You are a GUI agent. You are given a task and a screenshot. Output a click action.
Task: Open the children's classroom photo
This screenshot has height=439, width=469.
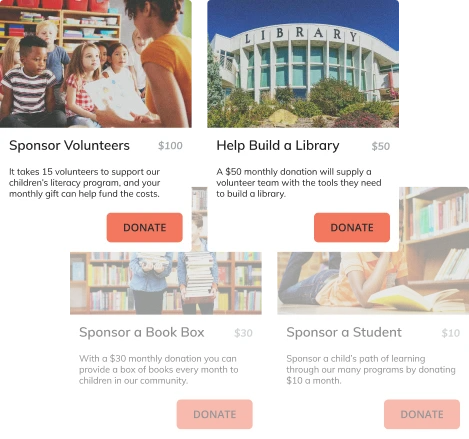point(96,64)
